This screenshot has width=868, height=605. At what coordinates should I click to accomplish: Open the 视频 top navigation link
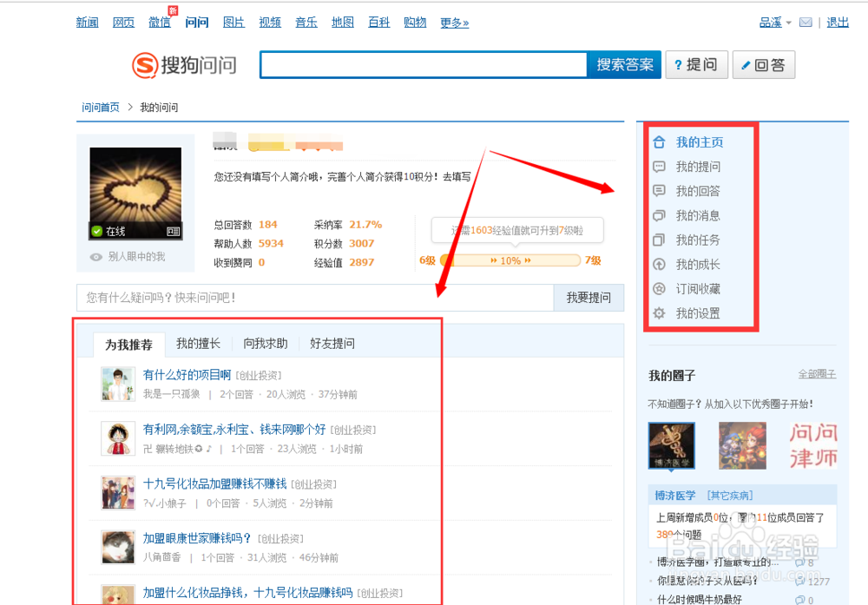pyautogui.click(x=270, y=23)
